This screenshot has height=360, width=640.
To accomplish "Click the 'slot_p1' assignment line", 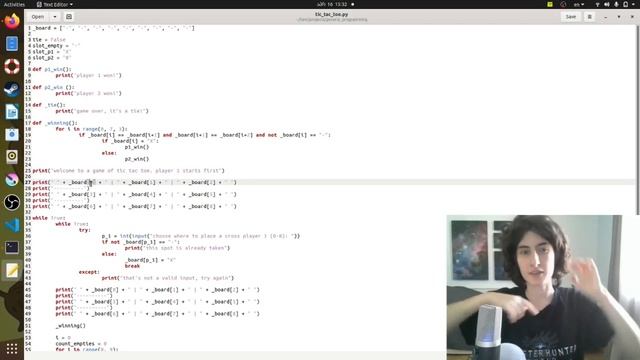I will coord(51,52).
